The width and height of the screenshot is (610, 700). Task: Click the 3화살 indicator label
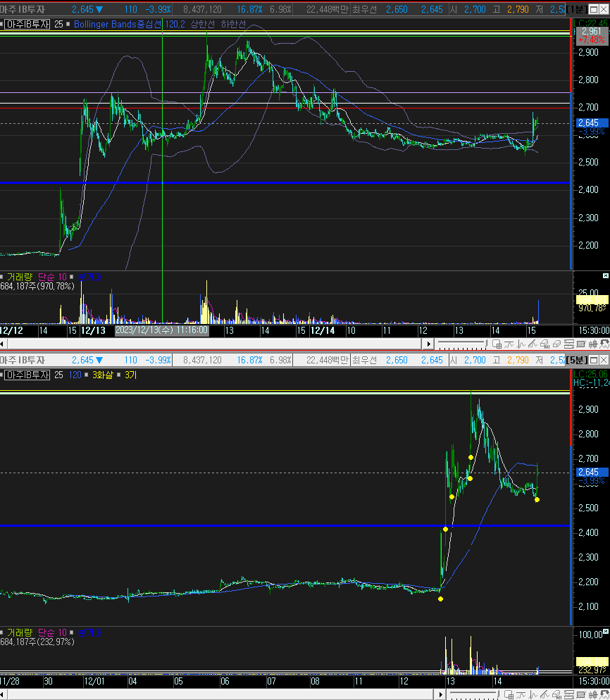[103, 375]
